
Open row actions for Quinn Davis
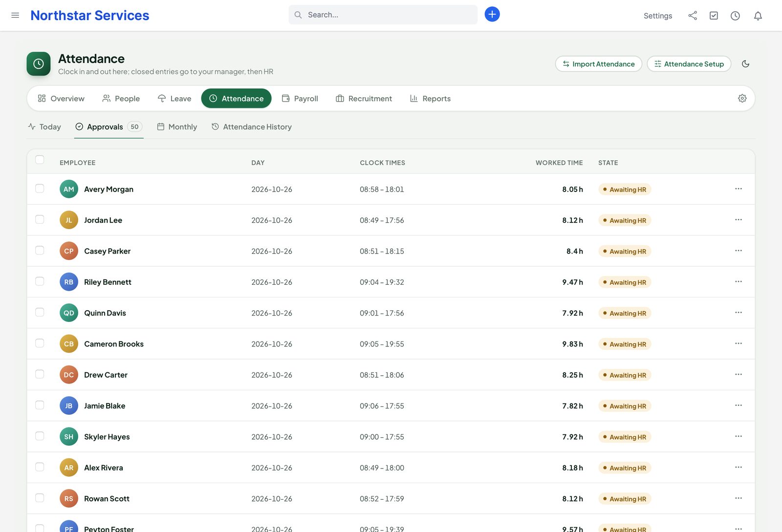click(739, 313)
